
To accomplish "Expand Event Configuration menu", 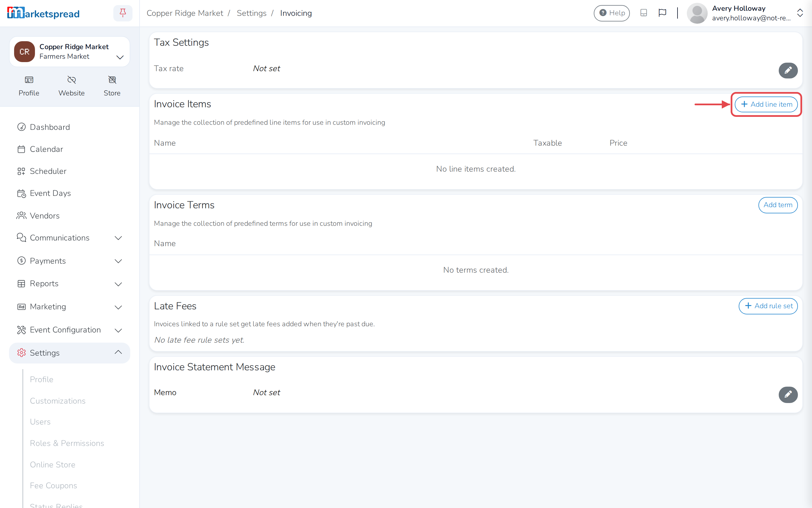I will [69, 330].
